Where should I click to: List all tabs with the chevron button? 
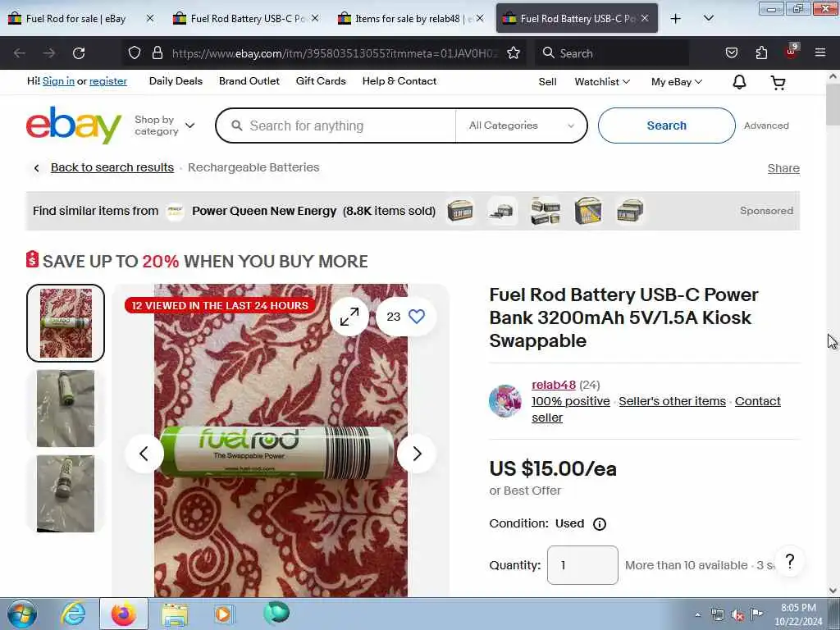click(708, 18)
